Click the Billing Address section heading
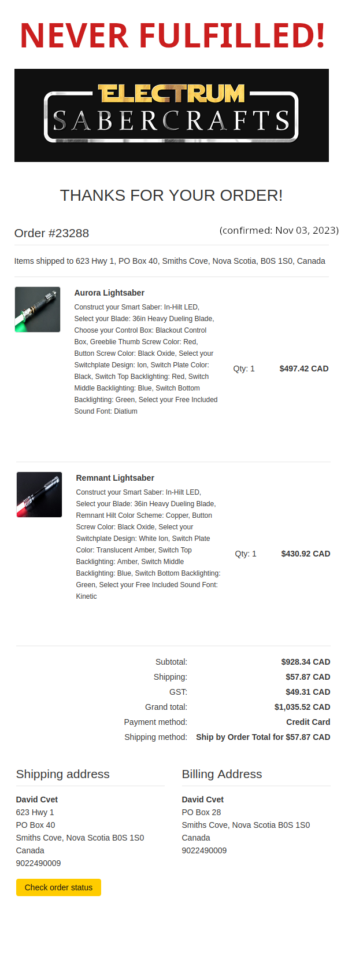The height and width of the screenshot is (980, 352). coord(222,774)
